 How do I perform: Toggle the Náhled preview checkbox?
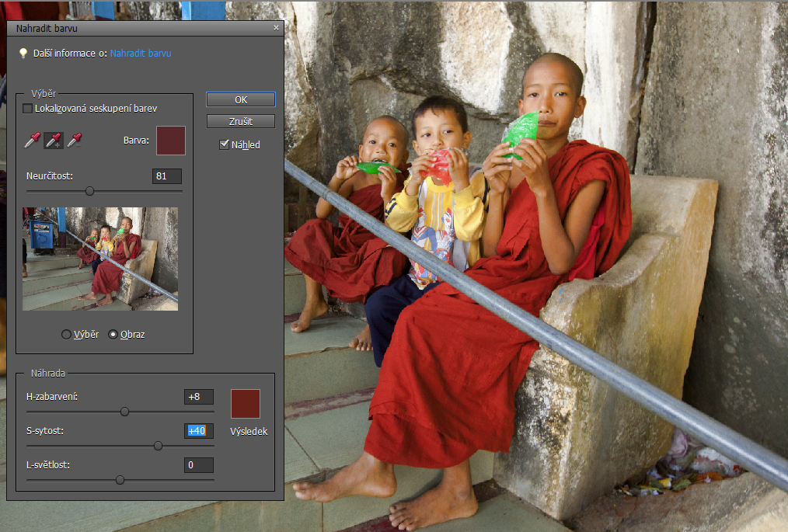pyautogui.click(x=225, y=144)
